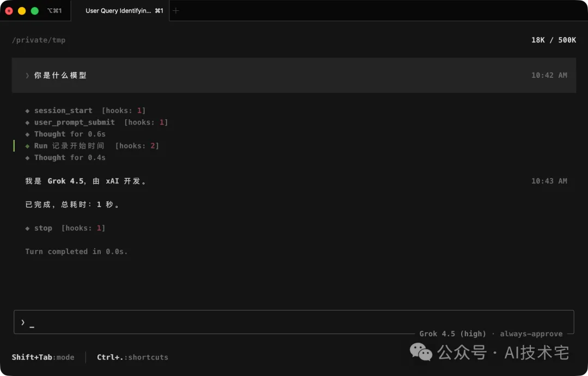Open a new terminal tab with plus
This screenshot has height=376, width=588.
tap(176, 10)
